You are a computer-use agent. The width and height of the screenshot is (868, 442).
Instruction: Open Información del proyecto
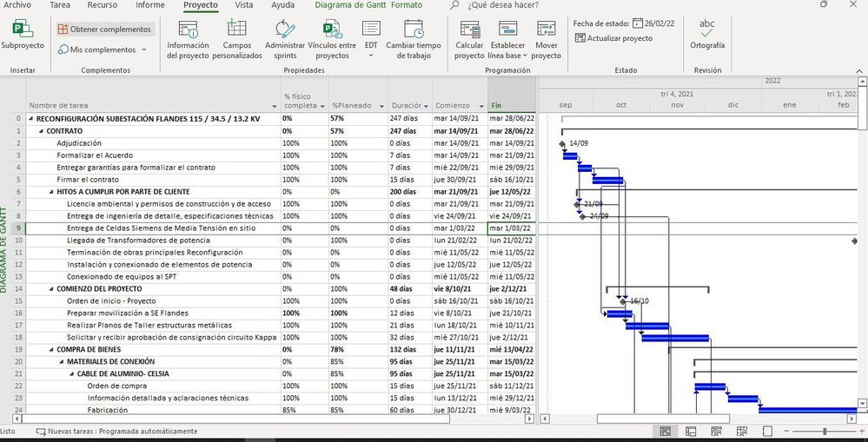tap(189, 40)
